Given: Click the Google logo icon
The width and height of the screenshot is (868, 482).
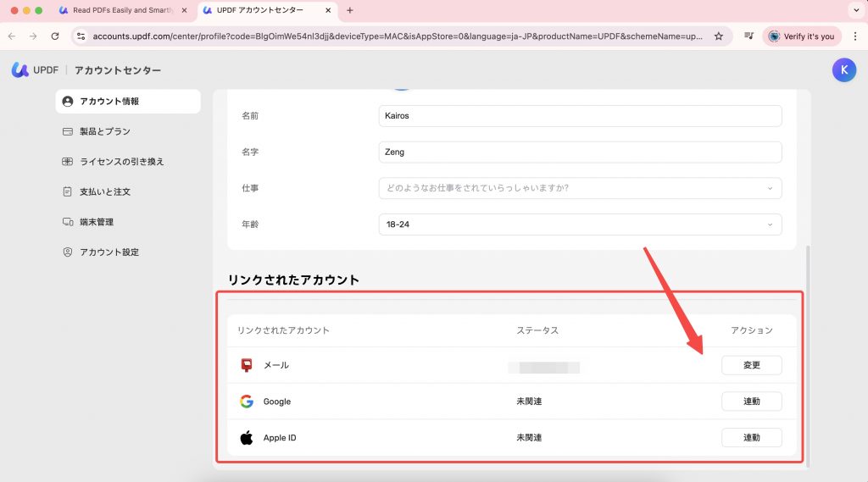Looking at the screenshot, I should click(x=247, y=402).
